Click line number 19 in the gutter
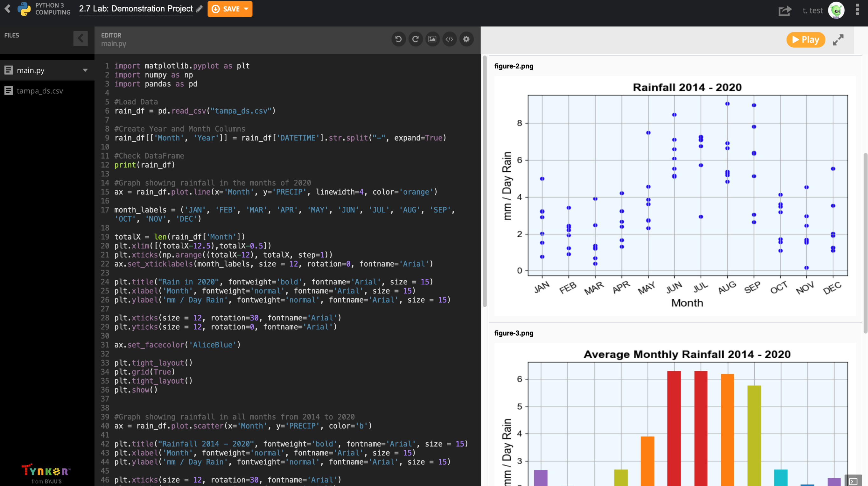 click(105, 237)
